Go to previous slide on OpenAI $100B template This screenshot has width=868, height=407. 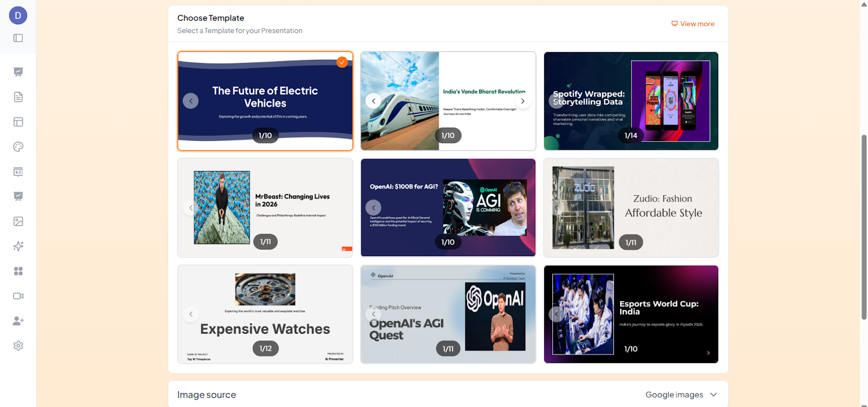(373, 207)
